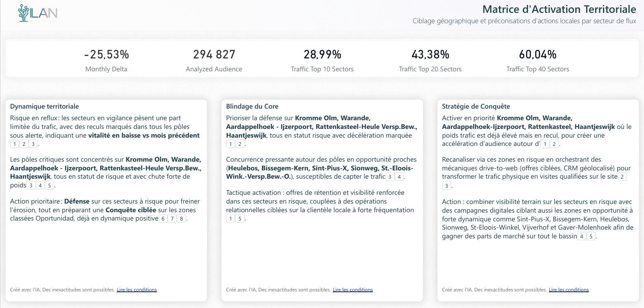Screen dimensions: 644x308
Task: Open citation 4 in Dynamique territoriale card
Action: [40, 185]
